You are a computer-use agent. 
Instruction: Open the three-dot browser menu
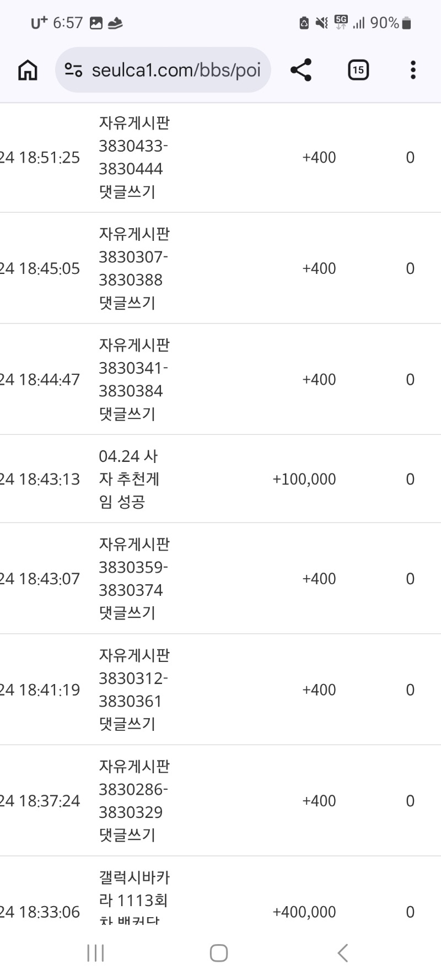413,70
